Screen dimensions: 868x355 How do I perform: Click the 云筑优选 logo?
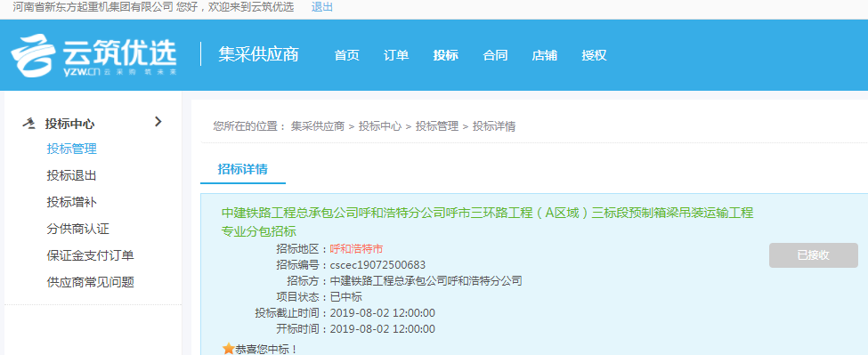coord(93,55)
